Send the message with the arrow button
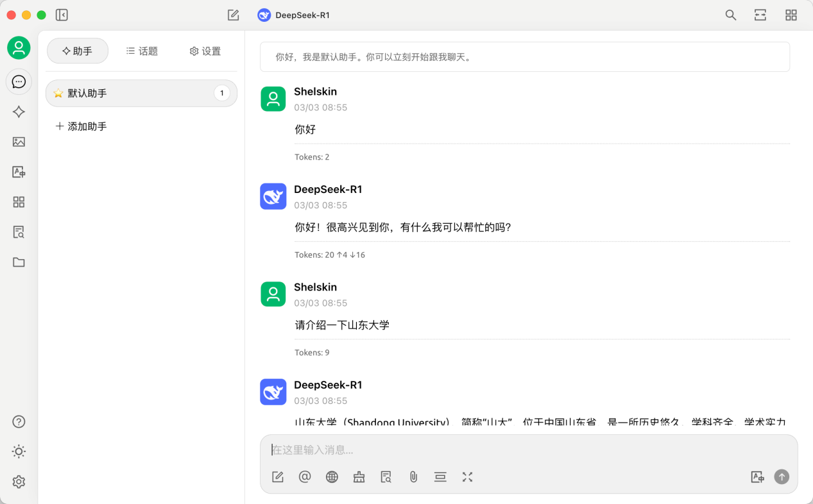This screenshot has height=504, width=813. [782, 477]
